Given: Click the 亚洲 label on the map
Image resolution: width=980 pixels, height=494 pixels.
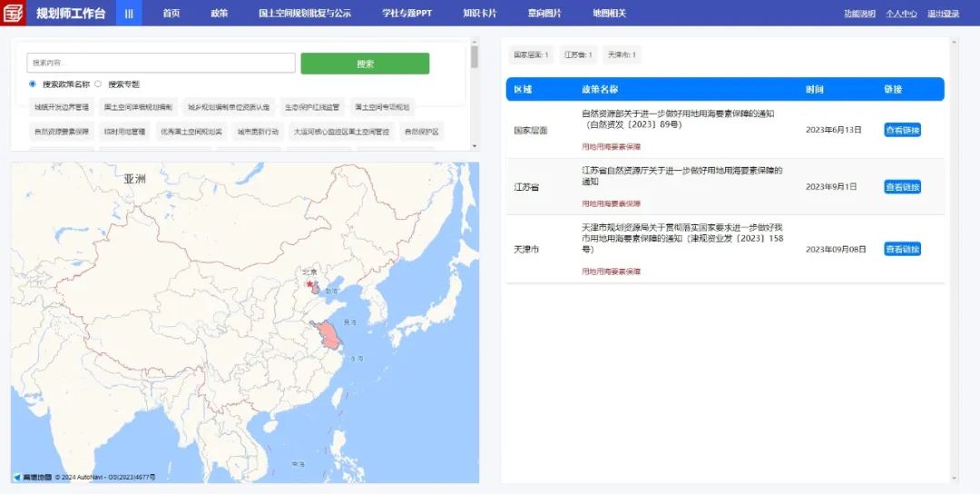Looking at the screenshot, I should click(x=134, y=179).
